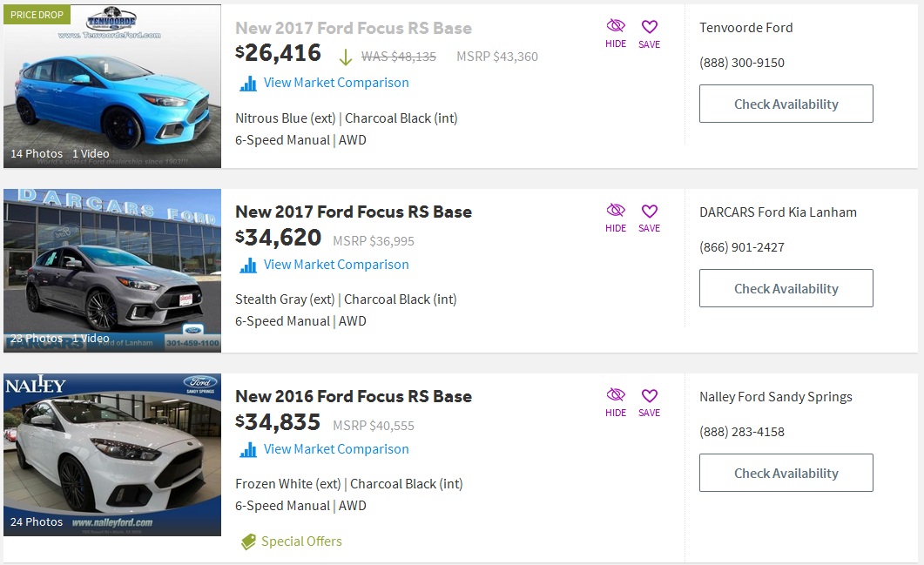Click bar chart icon on DARCARS listing
Screen dimensions: 924x565
click(x=248, y=266)
